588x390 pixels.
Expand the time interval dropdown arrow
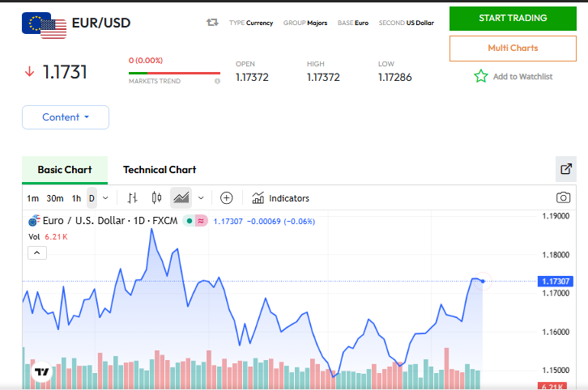106,198
